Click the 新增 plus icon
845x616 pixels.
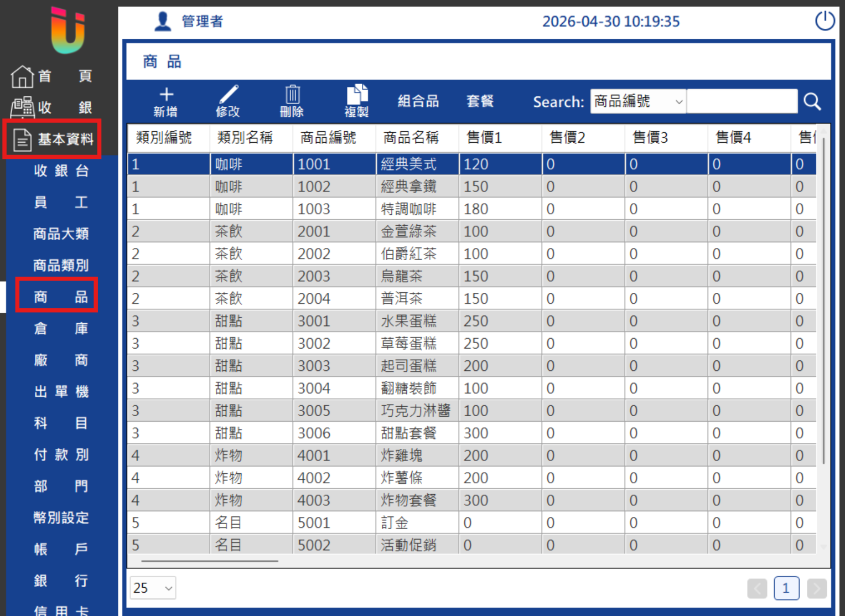(x=166, y=94)
